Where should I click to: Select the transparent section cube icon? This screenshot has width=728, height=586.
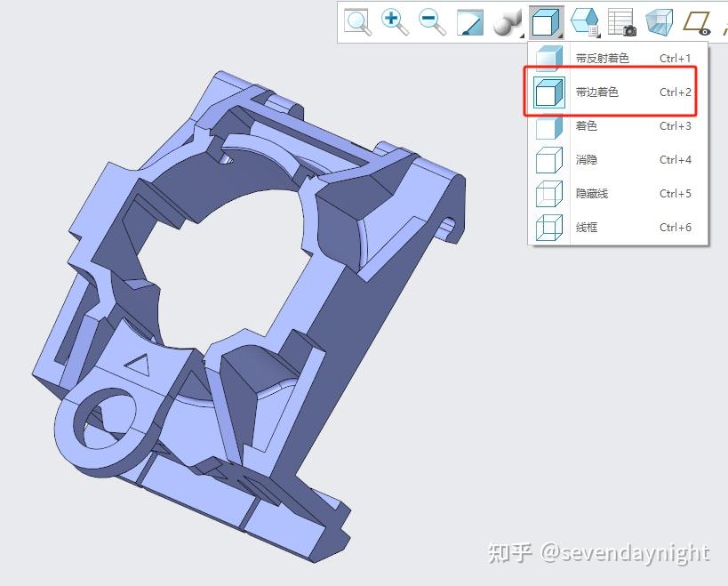coord(658,22)
